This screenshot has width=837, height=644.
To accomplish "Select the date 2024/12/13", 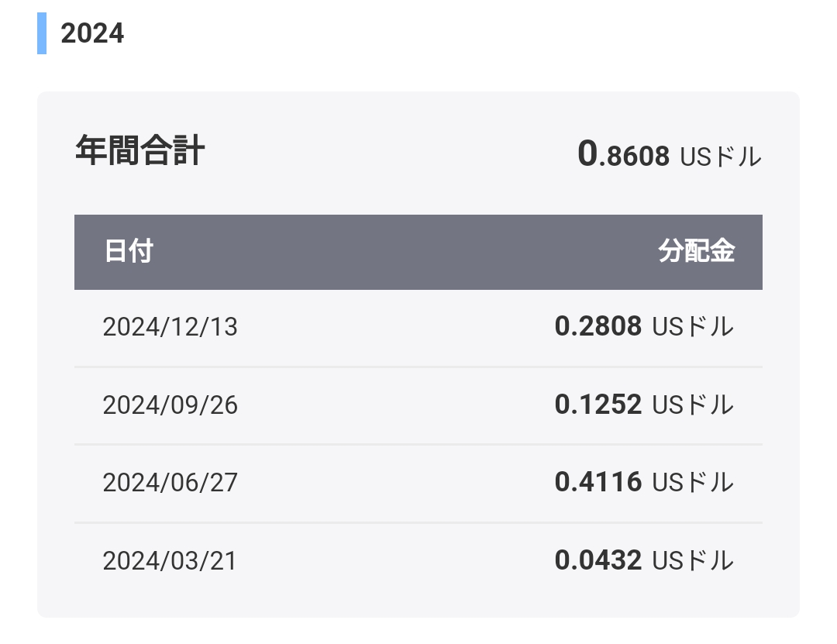I will pyautogui.click(x=170, y=327).
